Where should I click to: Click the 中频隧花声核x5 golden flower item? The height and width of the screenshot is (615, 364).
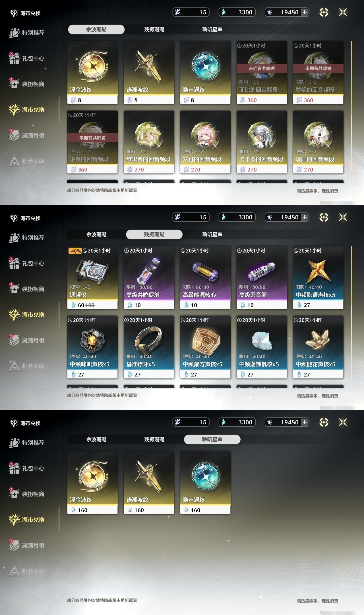[318, 347]
